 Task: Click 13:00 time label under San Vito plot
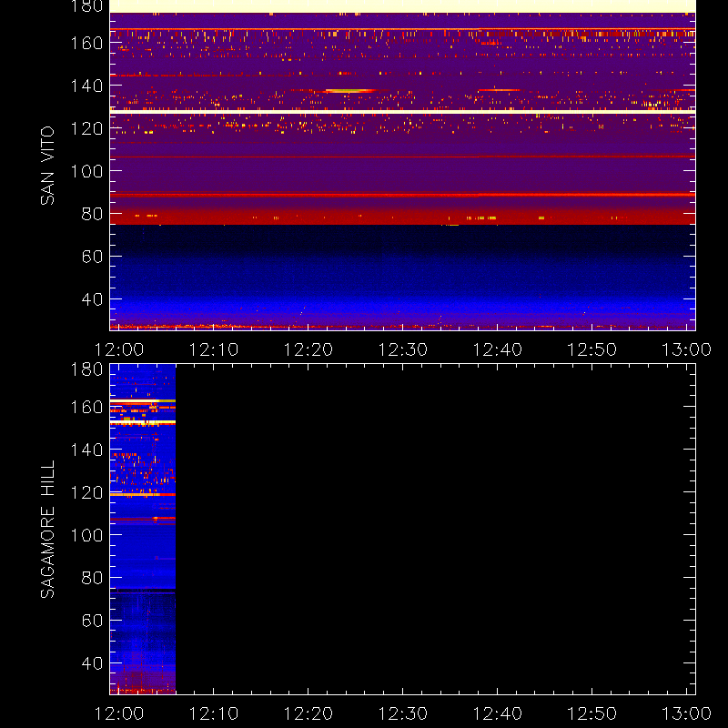pos(686,349)
